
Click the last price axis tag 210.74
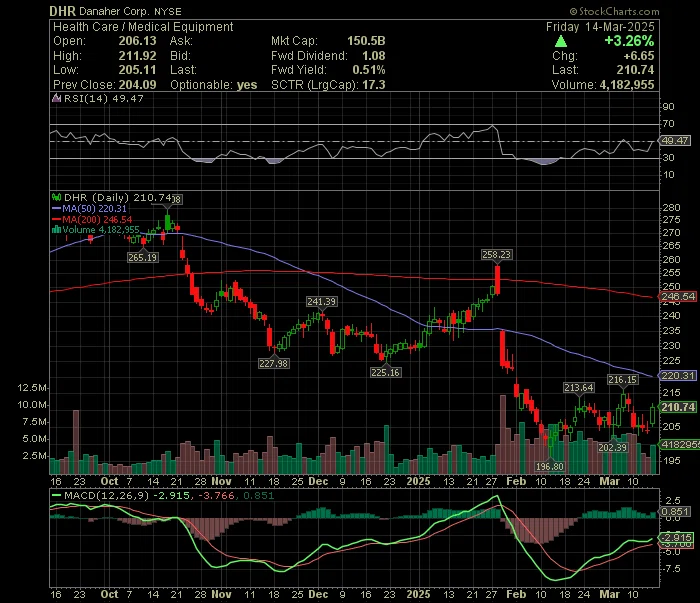point(678,407)
